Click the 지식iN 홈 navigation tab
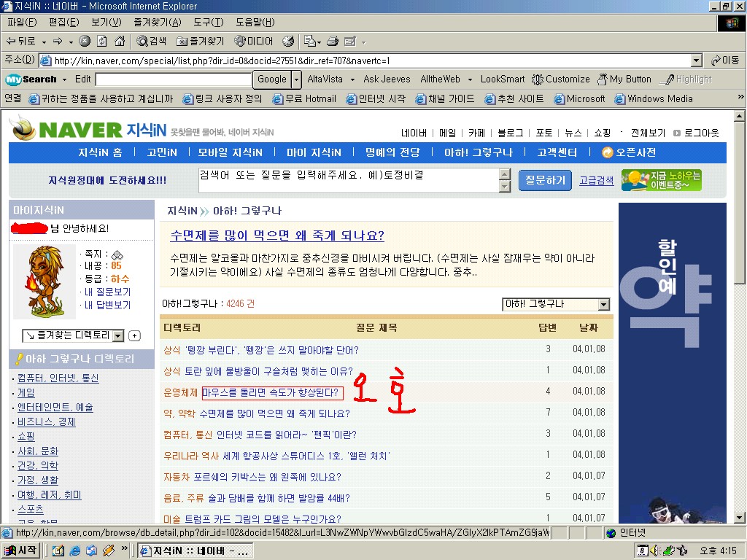The image size is (747, 560). coord(100,152)
